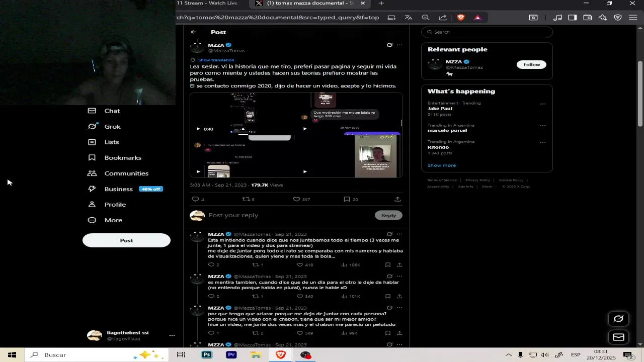644x362 pixels.
Task: Click the X Search box
Action: click(x=487, y=32)
